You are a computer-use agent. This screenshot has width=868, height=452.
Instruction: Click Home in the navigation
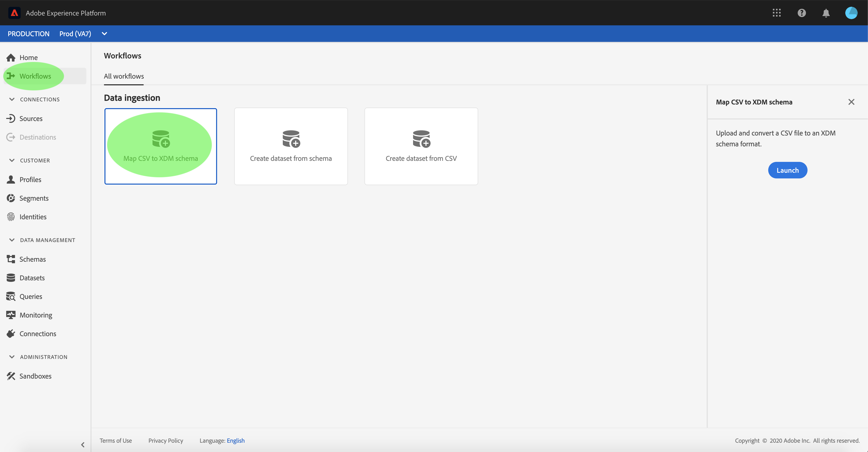coord(28,57)
